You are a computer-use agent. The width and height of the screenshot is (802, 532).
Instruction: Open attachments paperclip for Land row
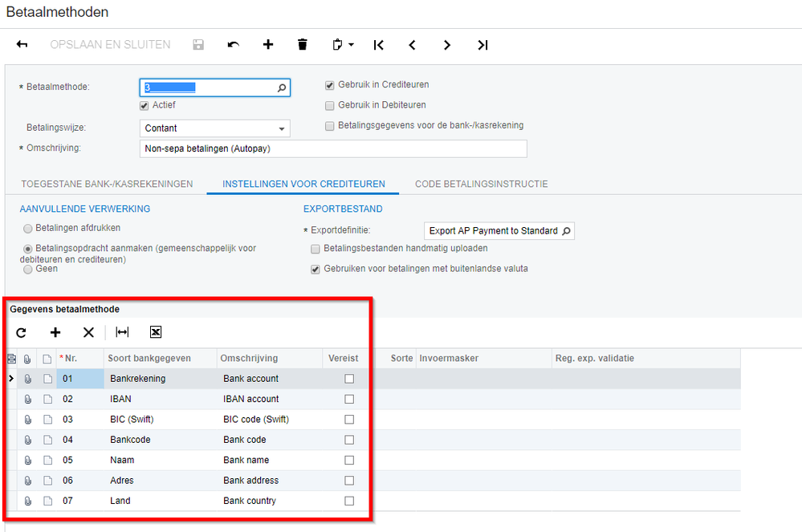pyautogui.click(x=27, y=502)
